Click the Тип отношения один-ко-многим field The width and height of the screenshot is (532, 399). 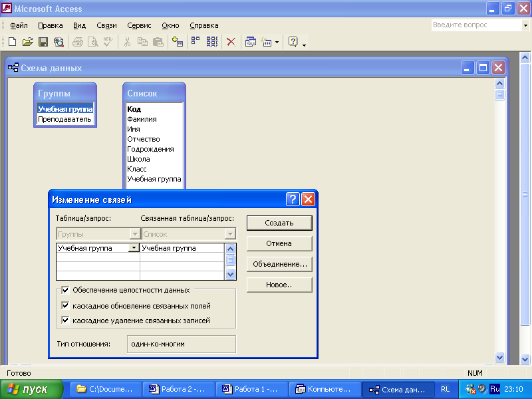(181, 344)
